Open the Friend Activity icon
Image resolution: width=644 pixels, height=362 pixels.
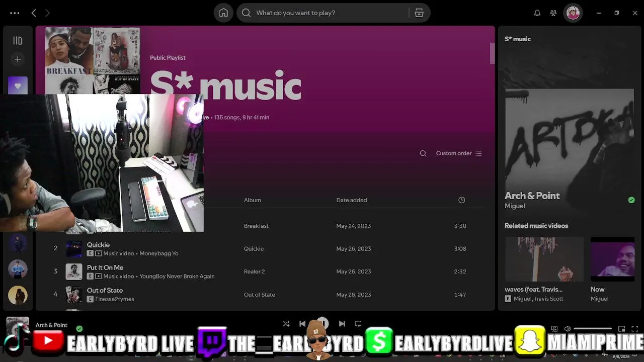[553, 13]
